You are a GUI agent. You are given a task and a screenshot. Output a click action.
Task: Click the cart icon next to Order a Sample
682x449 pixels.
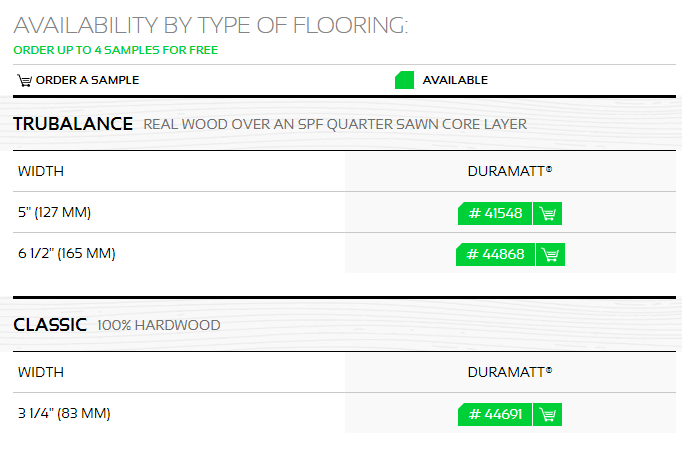[24, 80]
